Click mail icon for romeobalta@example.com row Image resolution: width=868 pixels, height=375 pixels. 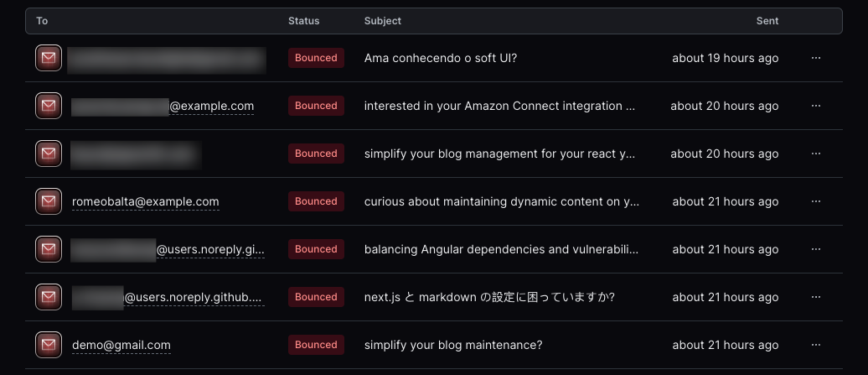(x=49, y=201)
